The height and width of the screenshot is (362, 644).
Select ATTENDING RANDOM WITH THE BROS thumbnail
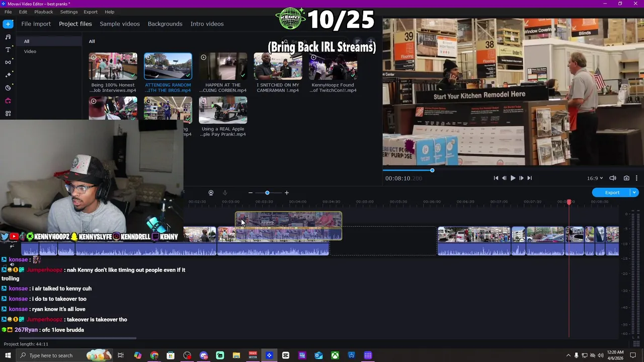168,66
